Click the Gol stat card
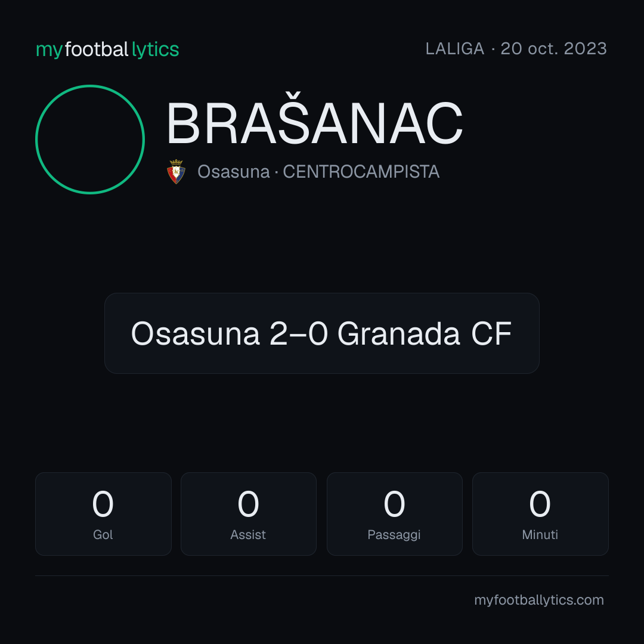644x644 pixels. 103,514
